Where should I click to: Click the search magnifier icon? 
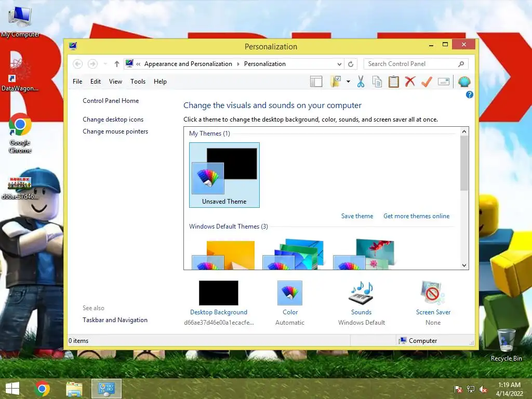(461, 64)
